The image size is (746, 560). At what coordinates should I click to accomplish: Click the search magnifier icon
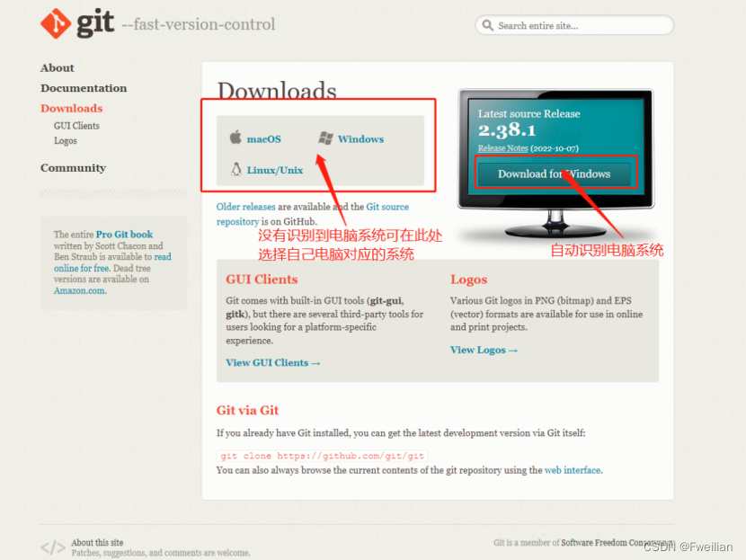click(487, 25)
